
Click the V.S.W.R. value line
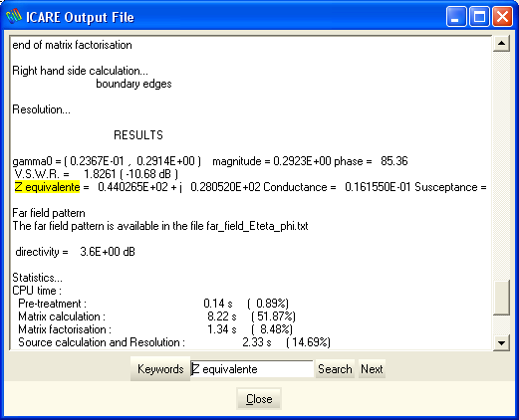(x=97, y=174)
